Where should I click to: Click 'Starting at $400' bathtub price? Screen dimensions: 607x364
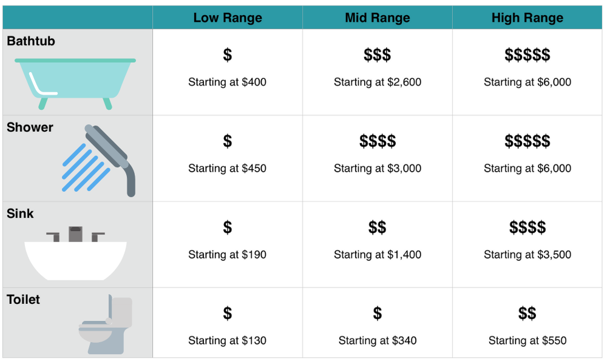pyautogui.click(x=227, y=82)
